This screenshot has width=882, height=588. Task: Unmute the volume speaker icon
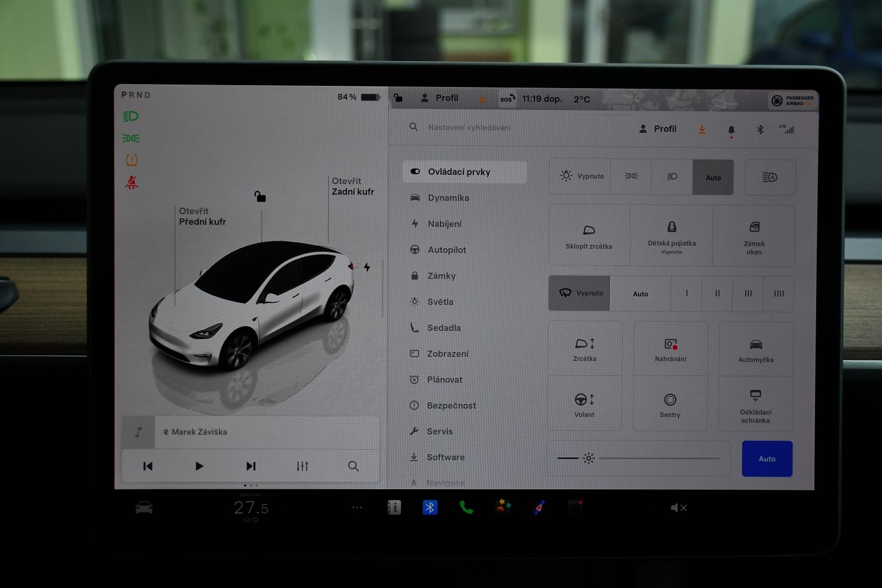(x=678, y=508)
